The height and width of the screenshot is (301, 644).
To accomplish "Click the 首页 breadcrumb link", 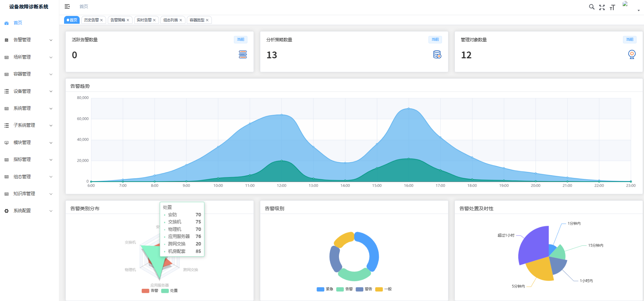I will click(x=84, y=6).
